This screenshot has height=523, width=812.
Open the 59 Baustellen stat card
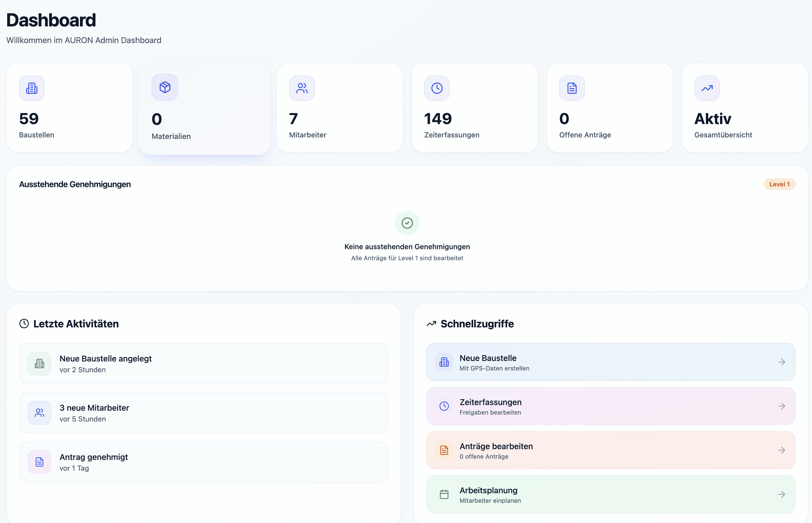click(69, 108)
